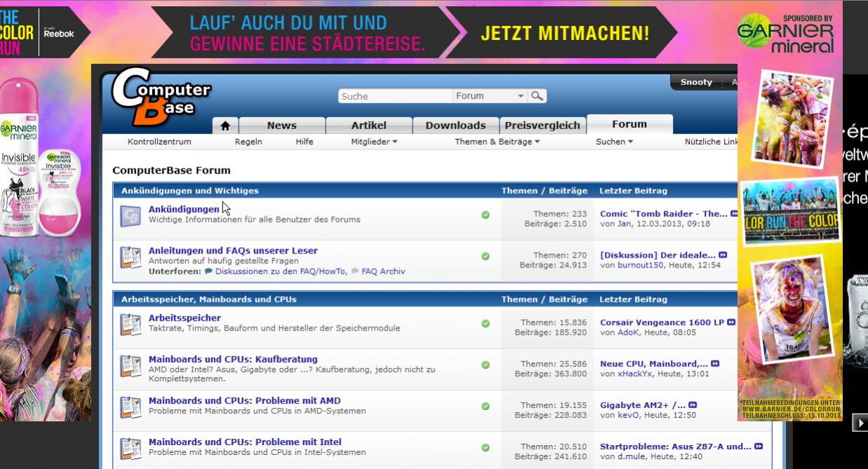Open Hilfe in the submenu
The width and height of the screenshot is (868, 469).
(x=305, y=142)
